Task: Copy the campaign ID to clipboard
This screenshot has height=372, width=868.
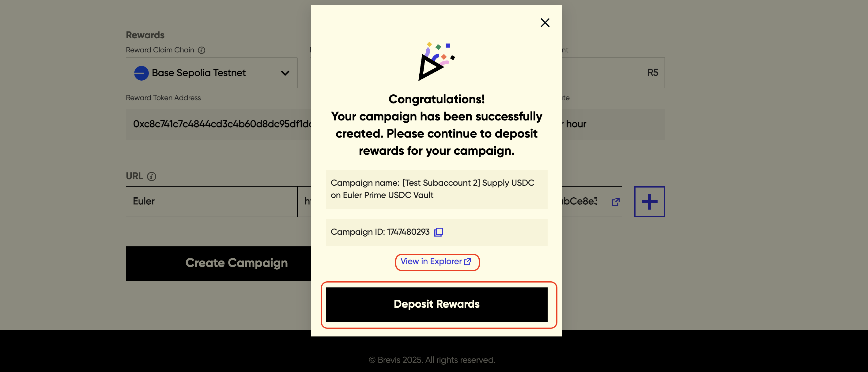Action: point(438,232)
